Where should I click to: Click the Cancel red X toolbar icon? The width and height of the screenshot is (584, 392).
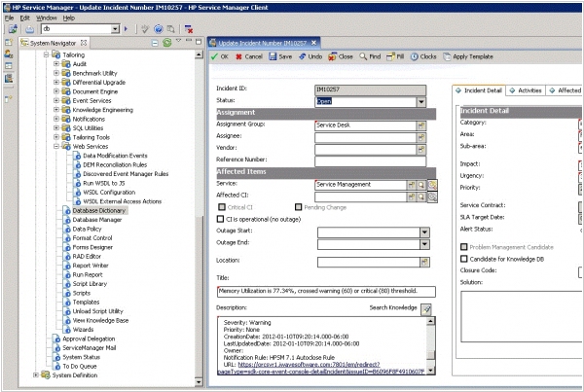(238, 56)
